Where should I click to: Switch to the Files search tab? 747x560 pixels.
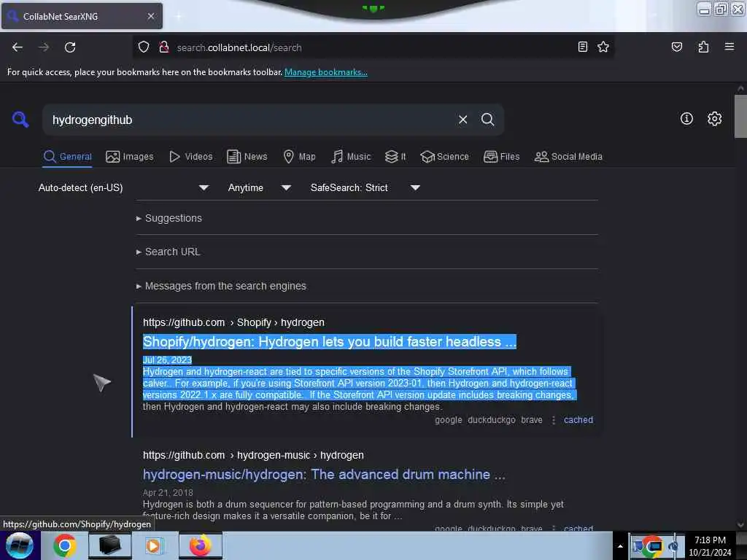pyautogui.click(x=501, y=157)
